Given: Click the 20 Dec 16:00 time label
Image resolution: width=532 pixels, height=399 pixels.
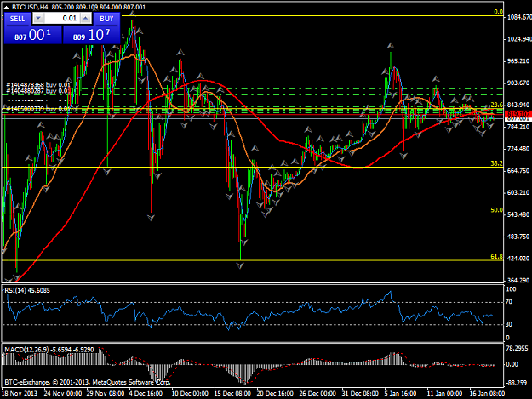Looking at the screenshot, I should 275,393.
